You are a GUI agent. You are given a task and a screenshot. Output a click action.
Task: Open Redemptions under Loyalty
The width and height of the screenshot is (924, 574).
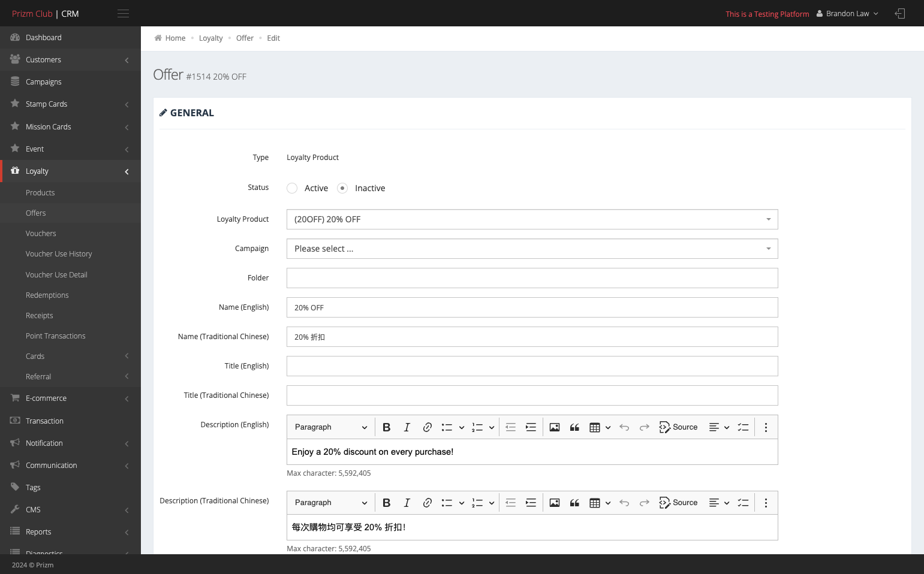(x=47, y=295)
